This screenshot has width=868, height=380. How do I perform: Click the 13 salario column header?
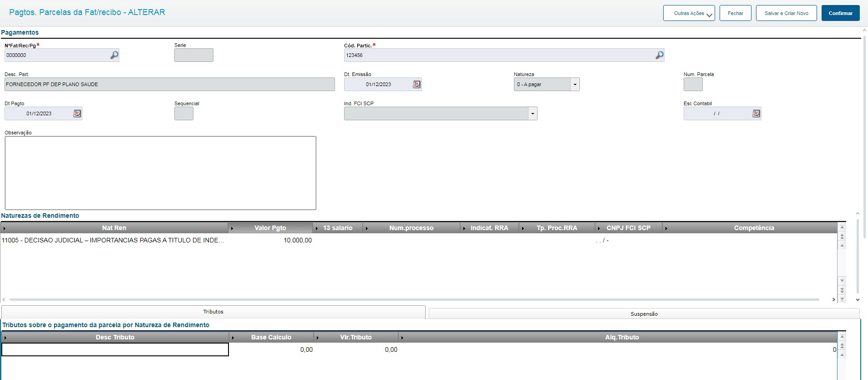[338, 228]
